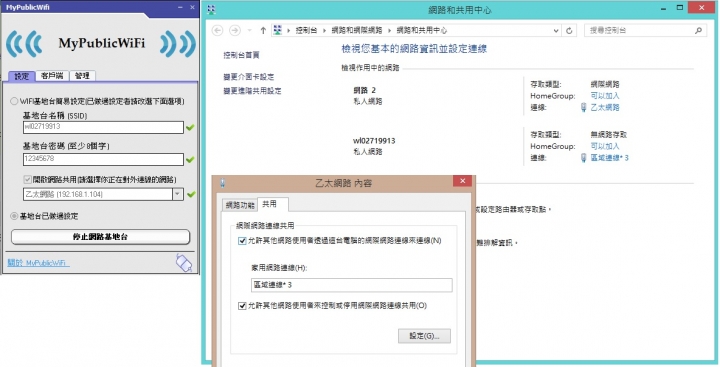Open the 變更介面卡設定 link

[249, 77]
